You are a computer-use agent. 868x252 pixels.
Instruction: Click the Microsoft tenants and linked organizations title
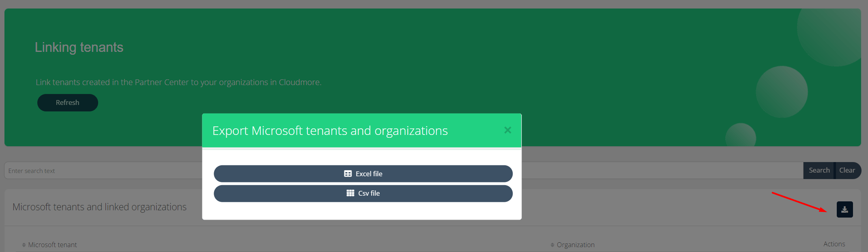pyautogui.click(x=99, y=207)
